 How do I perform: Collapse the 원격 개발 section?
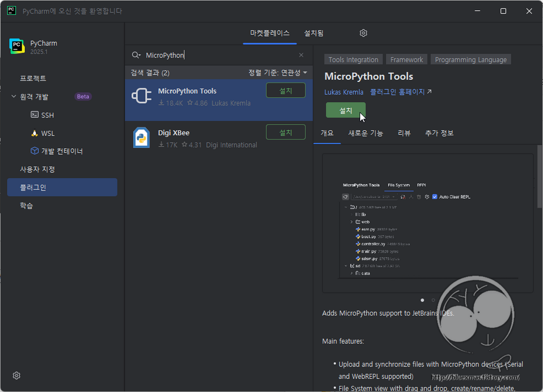pyautogui.click(x=14, y=97)
